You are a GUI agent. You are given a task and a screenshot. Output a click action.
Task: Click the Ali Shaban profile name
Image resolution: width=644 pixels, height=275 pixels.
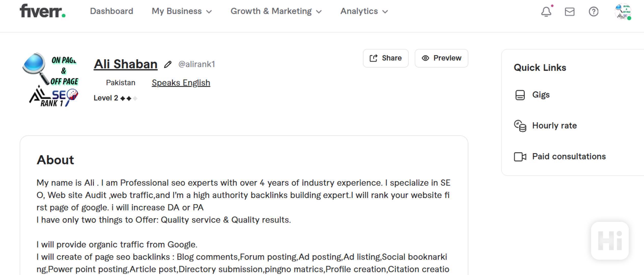click(x=125, y=64)
